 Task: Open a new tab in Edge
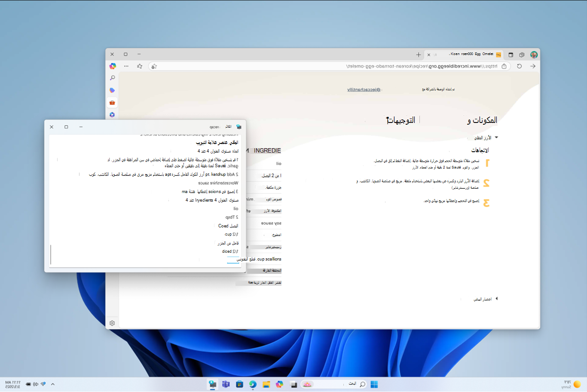point(418,55)
